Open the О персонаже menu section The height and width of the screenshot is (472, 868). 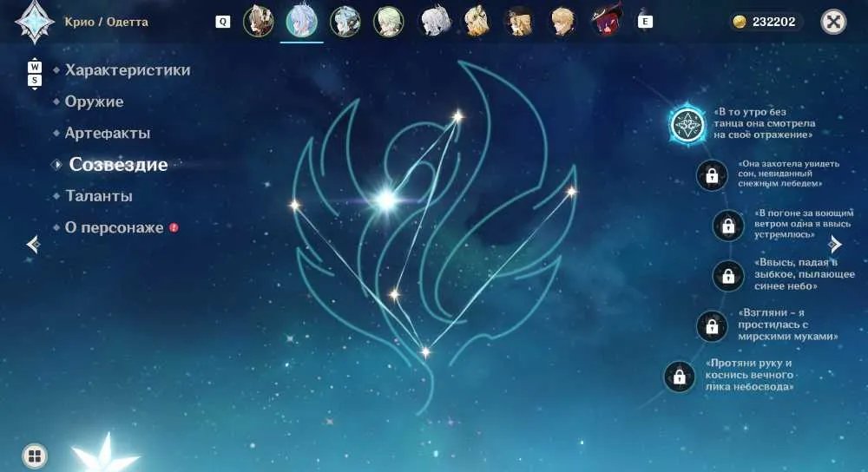[x=114, y=227]
